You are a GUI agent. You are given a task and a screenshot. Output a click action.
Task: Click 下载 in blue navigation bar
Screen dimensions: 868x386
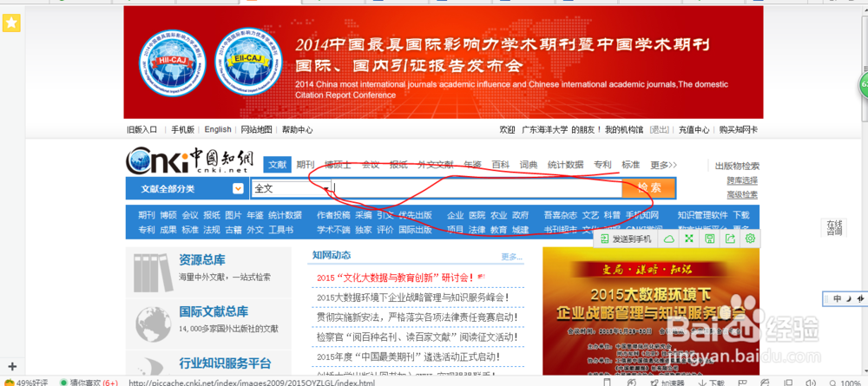741,215
